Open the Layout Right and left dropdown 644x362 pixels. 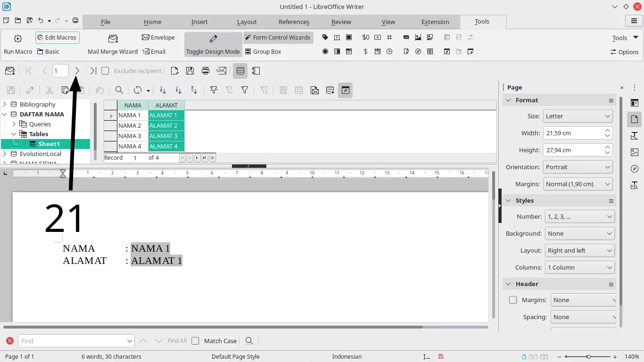pyautogui.click(x=579, y=250)
